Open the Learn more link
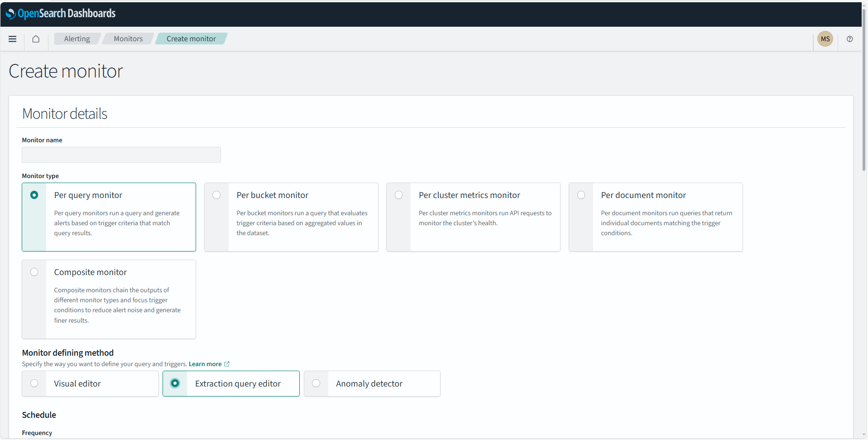The width and height of the screenshot is (868, 440). 205,364
